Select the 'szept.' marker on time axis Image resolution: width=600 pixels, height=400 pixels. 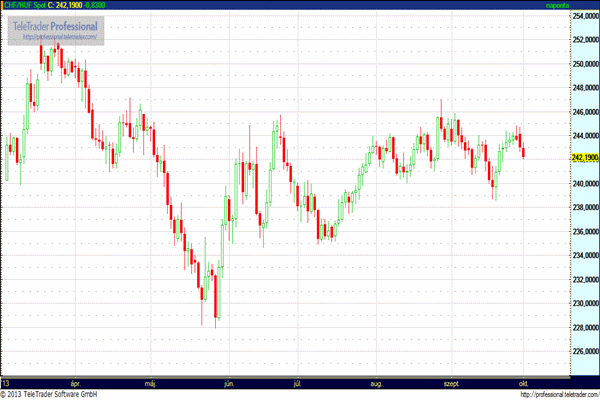pyautogui.click(x=451, y=382)
